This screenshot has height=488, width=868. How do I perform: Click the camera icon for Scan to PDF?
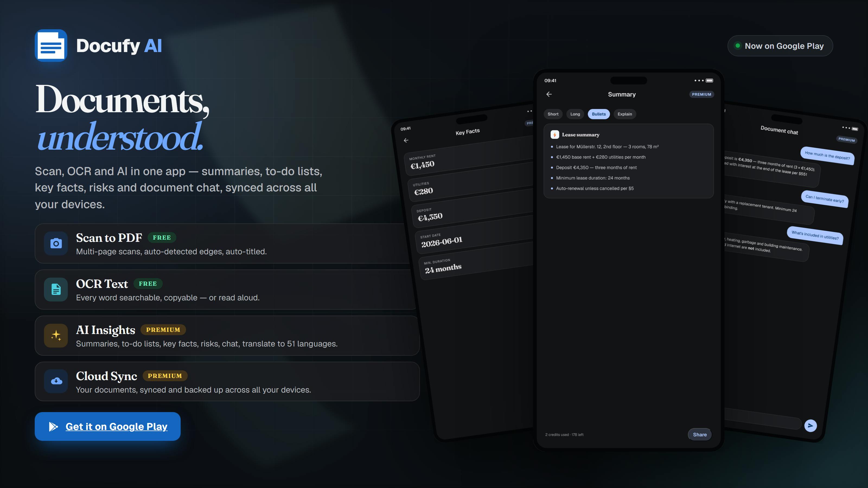pos(56,243)
